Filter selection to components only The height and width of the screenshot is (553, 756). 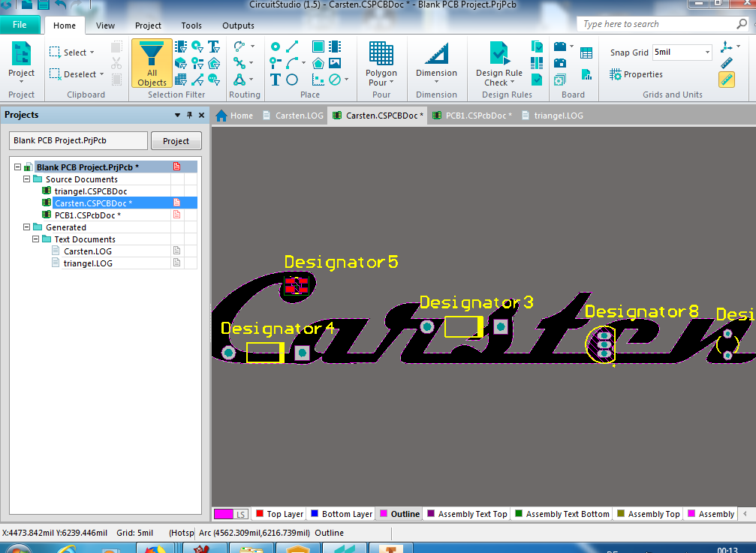coord(181,47)
